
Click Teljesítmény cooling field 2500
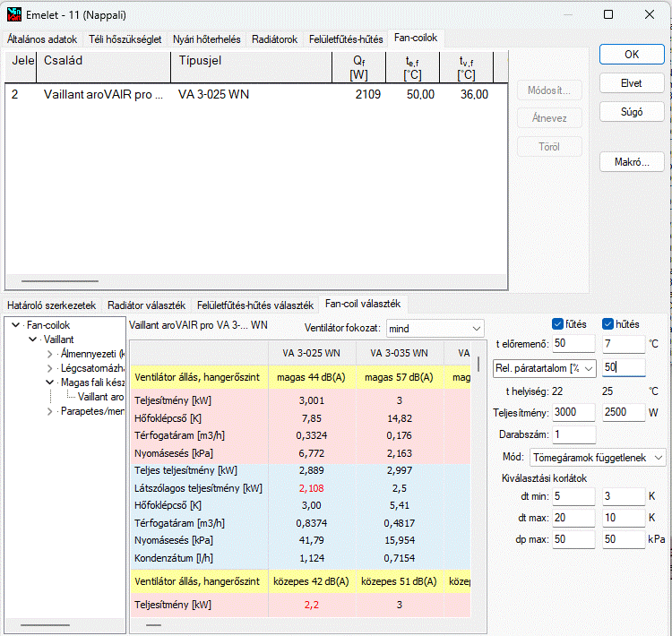[624, 412]
